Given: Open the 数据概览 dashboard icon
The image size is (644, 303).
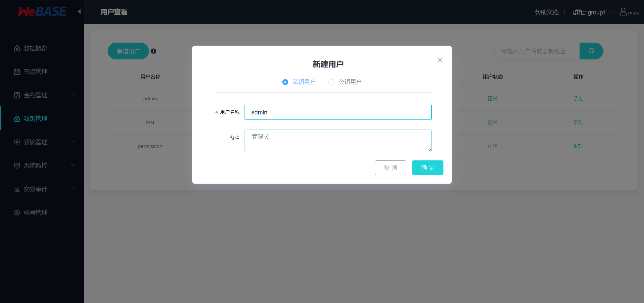Looking at the screenshot, I should click(17, 48).
